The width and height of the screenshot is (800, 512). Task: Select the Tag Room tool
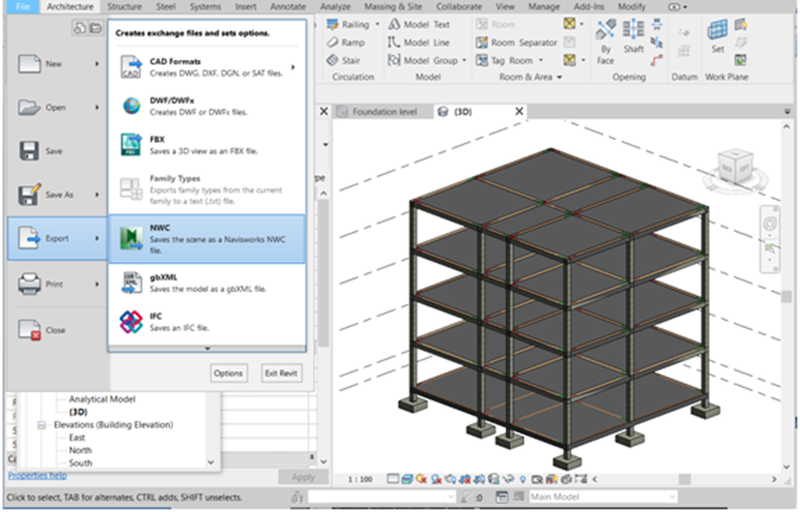(x=505, y=60)
